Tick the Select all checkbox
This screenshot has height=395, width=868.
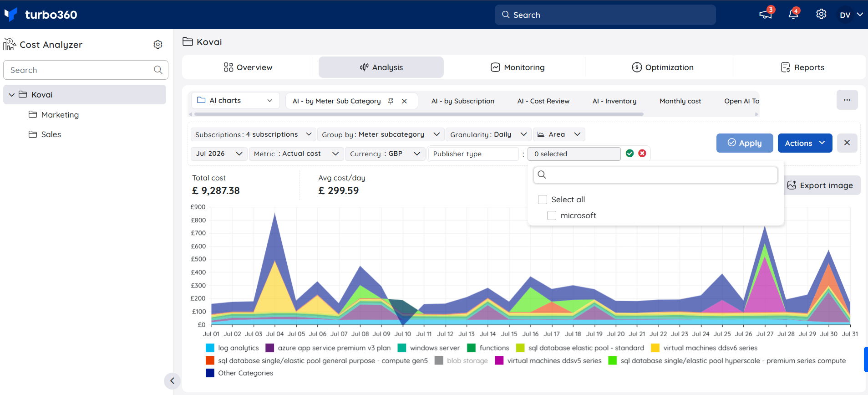click(x=543, y=200)
